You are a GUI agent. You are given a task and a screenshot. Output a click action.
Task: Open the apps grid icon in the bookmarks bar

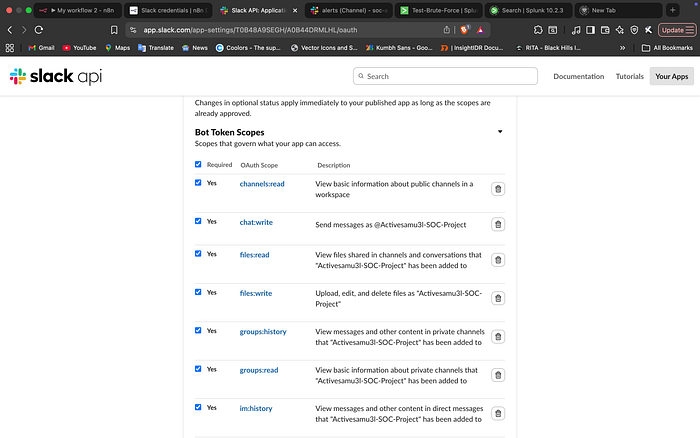tap(10, 48)
